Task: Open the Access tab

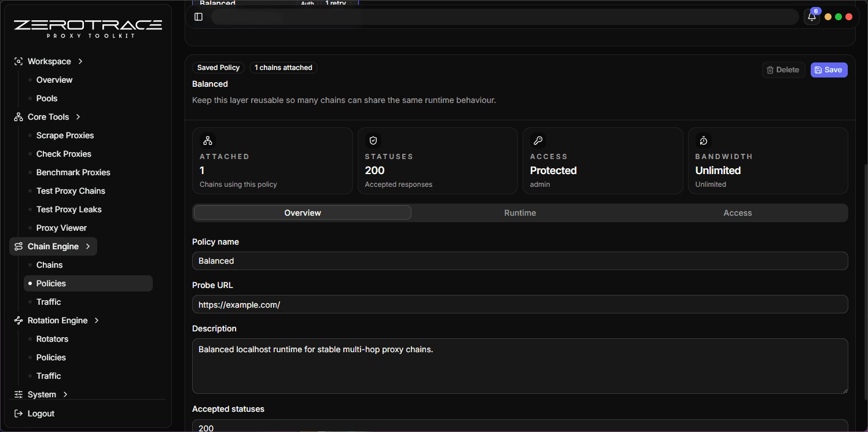Action: coord(737,213)
